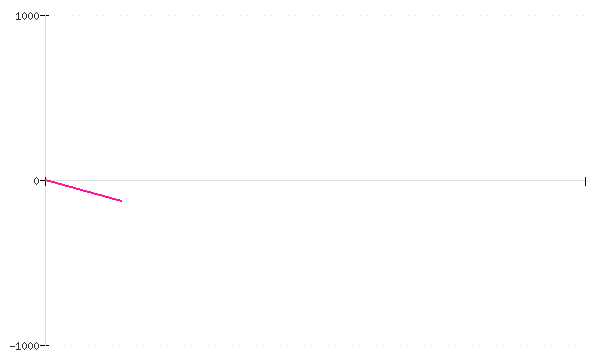Click the 1000 y-axis label
Screen dimensions: 600x360
[x=27, y=16]
